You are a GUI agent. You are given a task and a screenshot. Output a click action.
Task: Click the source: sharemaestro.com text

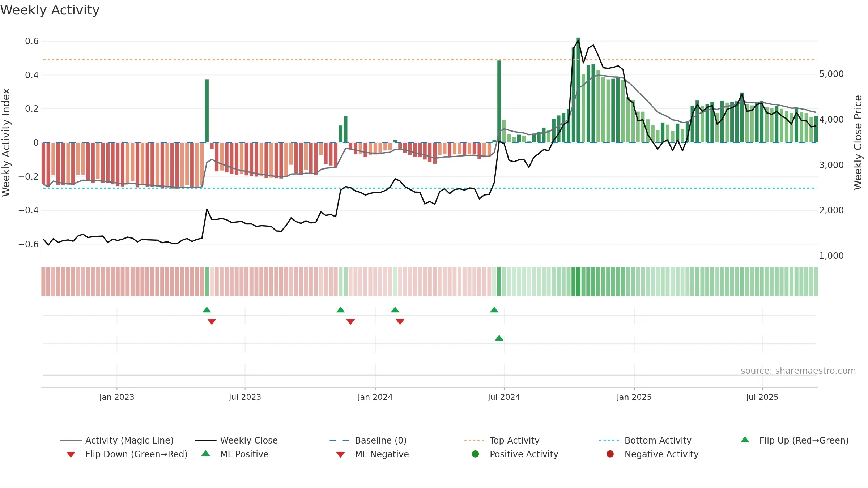point(798,371)
